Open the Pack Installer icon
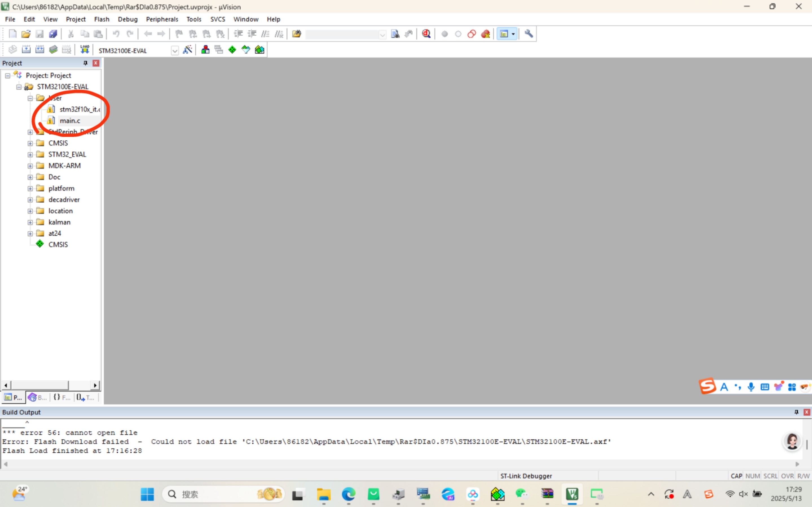The height and width of the screenshot is (507, 812). [x=259, y=50]
